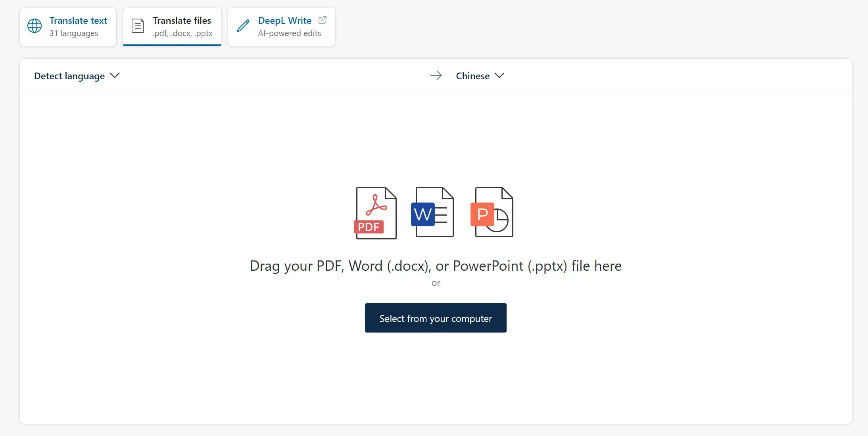Click the external link icon beside DeepL Write
Viewport: 868px width, 436px height.
[323, 20]
